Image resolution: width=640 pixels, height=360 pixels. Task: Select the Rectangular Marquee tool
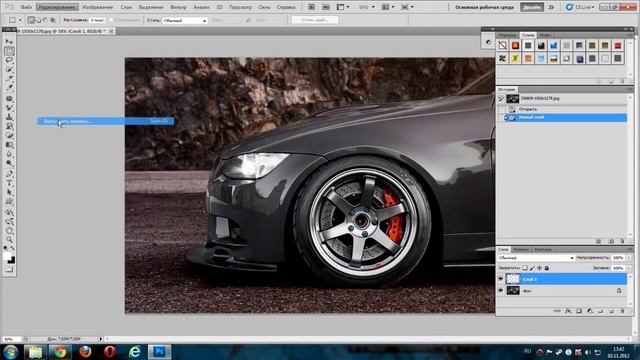tap(9, 51)
